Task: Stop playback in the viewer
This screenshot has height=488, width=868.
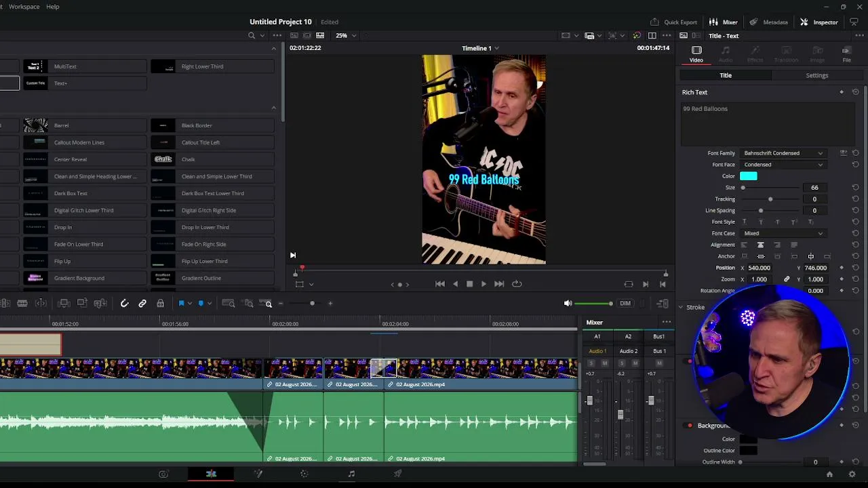Action: [x=469, y=284]
